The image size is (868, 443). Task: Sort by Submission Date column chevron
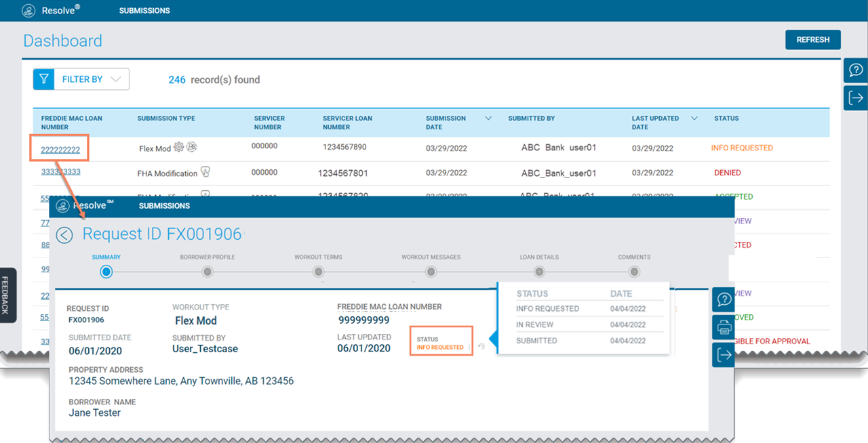tap(488, 119)
